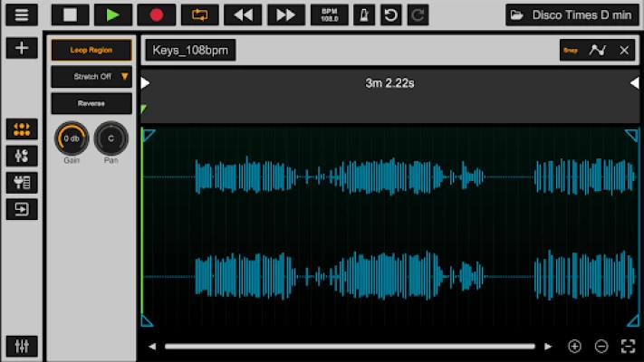Screen dimensions: 644x362
Task: Click the Rewind button
Action: pos(243,14)
